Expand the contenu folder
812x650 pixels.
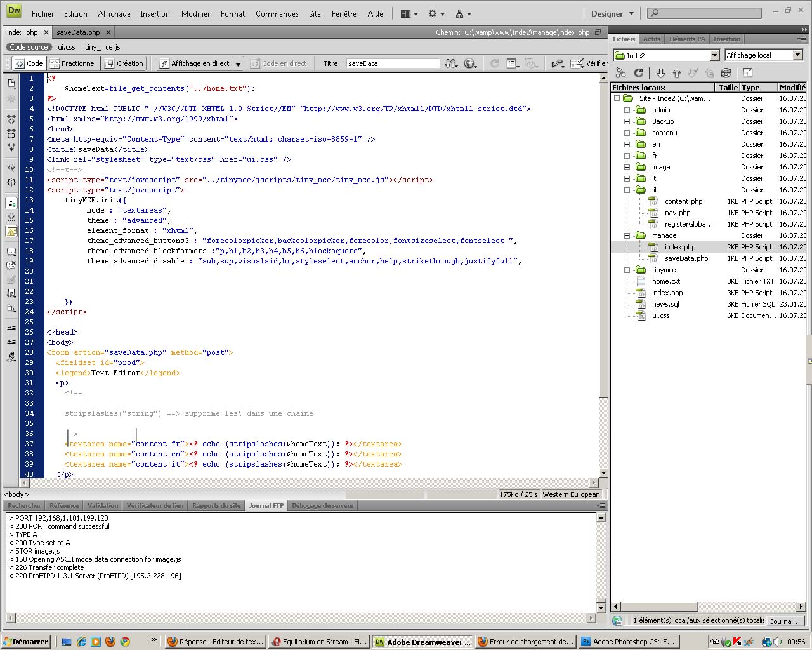point(627,133)
